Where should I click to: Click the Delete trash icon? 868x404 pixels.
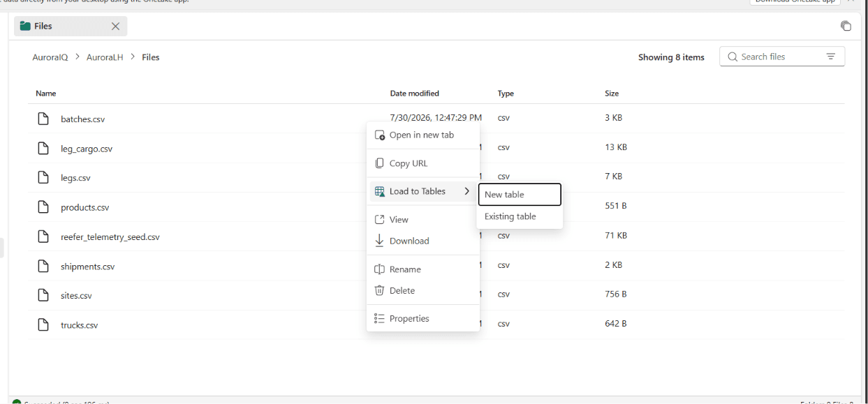click(380, 290)
